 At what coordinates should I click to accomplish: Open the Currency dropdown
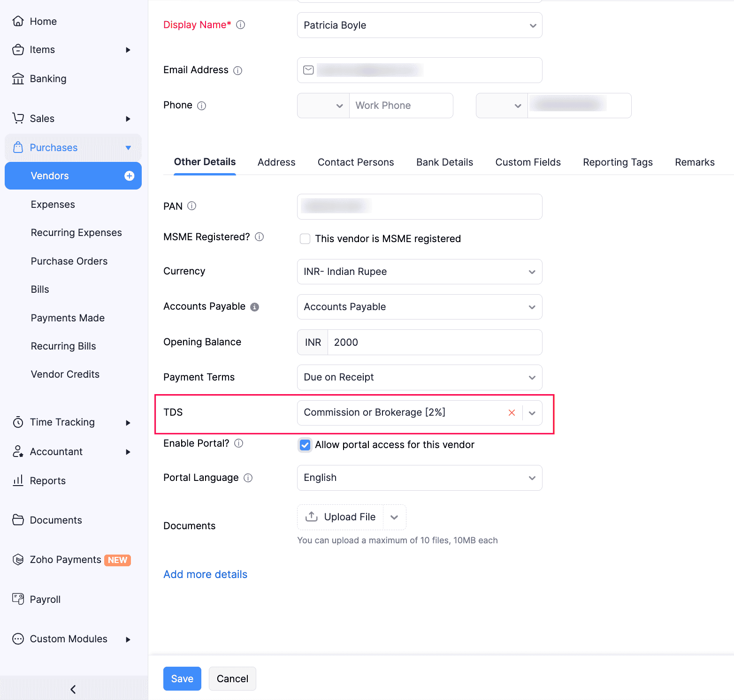click(419, 272)
